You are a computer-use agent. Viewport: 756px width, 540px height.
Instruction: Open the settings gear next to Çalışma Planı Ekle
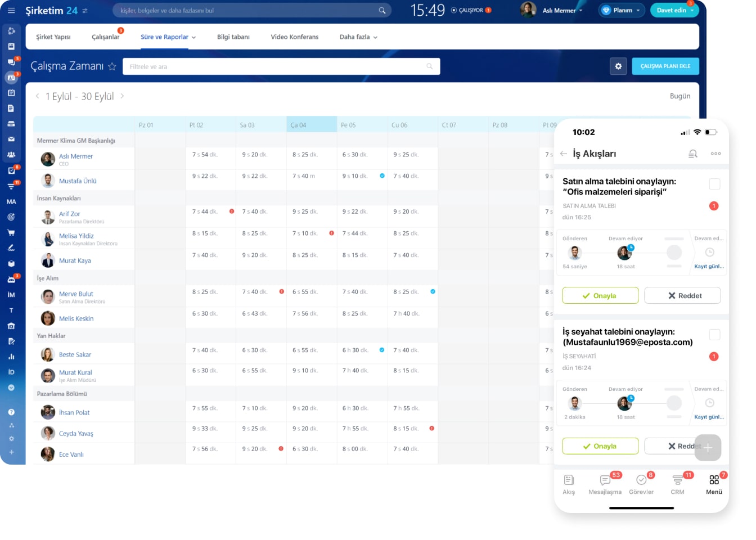(618, 66)
